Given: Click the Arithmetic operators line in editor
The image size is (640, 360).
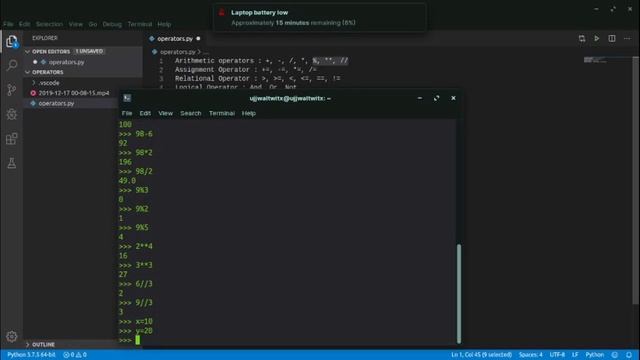Looking at the screenshot, I should 261,61.
